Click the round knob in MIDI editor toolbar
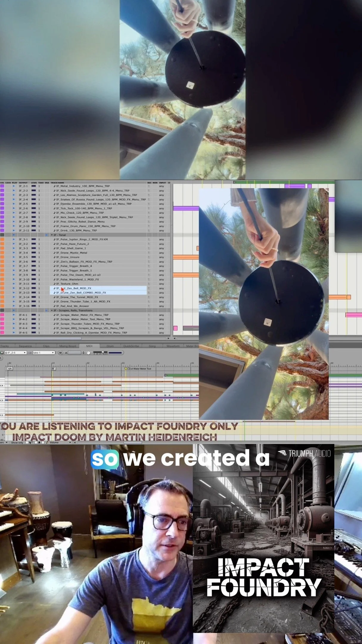362x644 pixels. coord(88,353)
